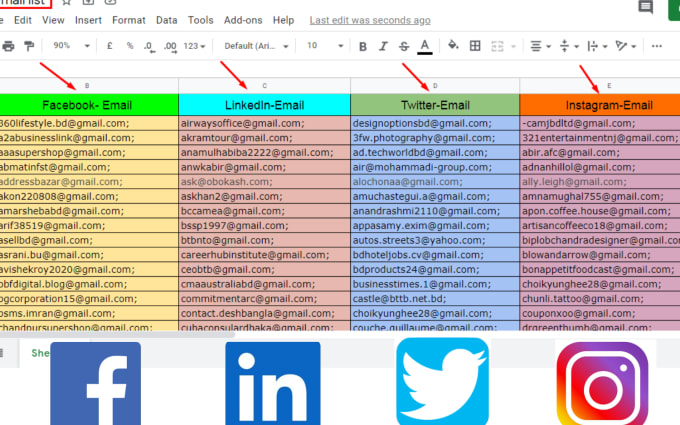Click the Twitter bird logo image
680x425 pixels.
442,382
